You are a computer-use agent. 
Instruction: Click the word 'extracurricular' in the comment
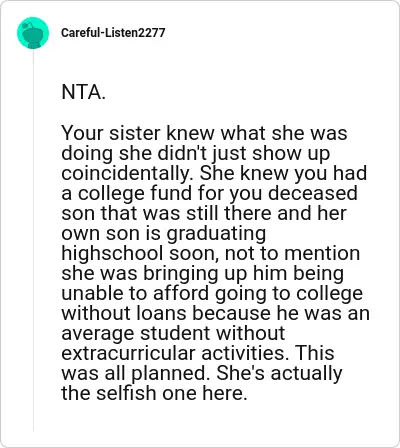(129, 353)
